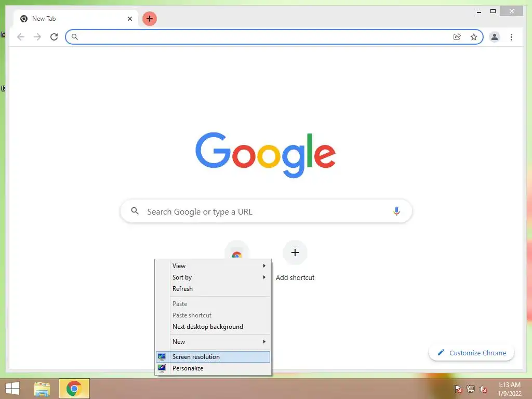Click the View submenu arrow
532x399 pixels.
264,265
